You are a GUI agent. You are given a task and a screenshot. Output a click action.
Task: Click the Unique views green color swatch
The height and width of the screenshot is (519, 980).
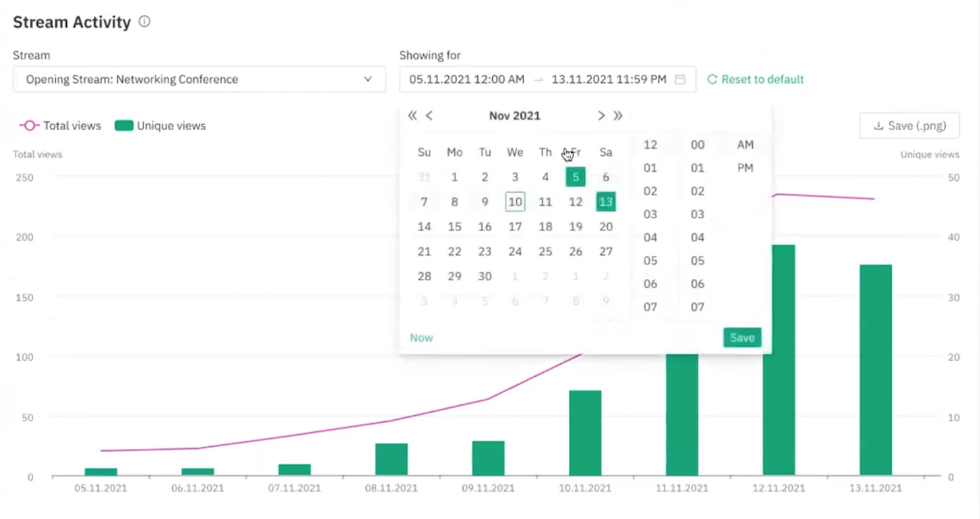click(x=124, y=125)
